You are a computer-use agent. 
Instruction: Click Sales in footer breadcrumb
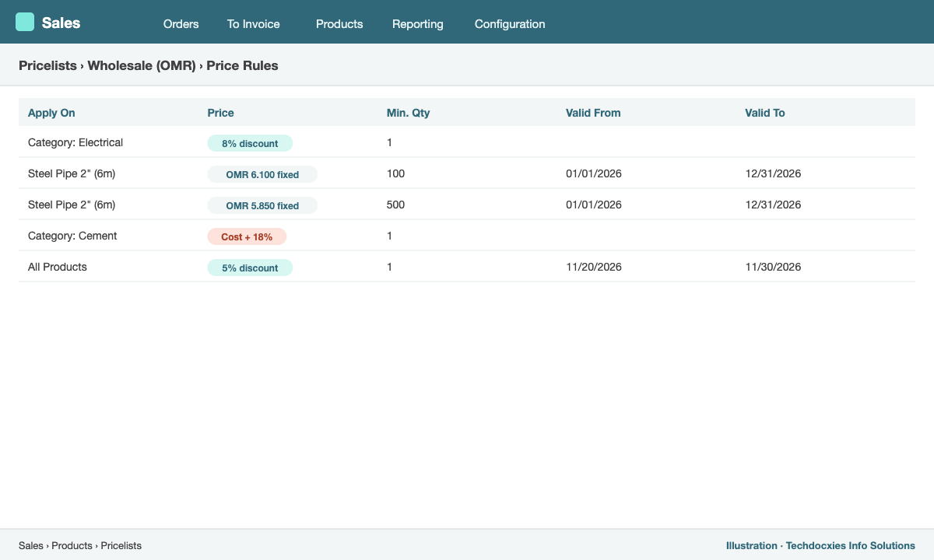pyautogui.click(x=31, y=545)
